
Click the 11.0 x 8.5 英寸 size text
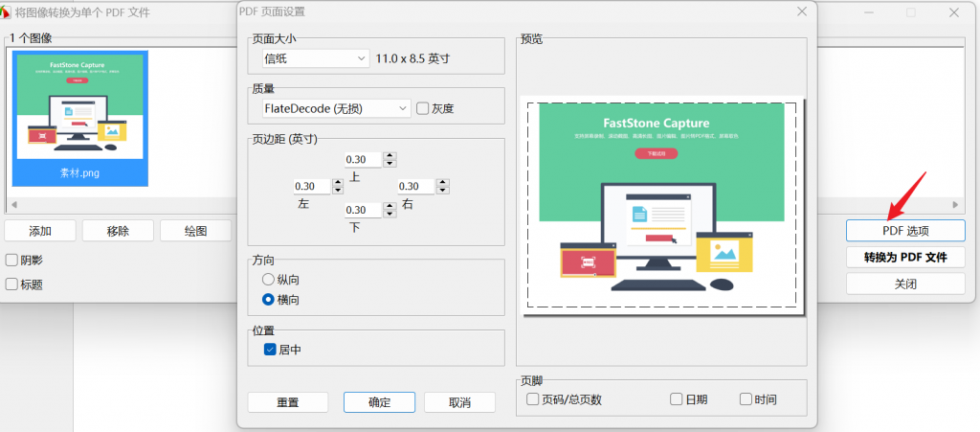pyautogui.click(x=412, y=58)
